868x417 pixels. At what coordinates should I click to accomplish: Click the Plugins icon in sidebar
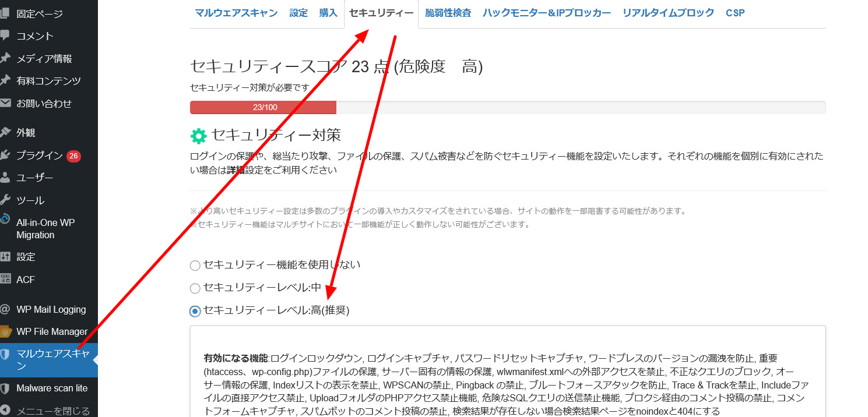[x=5, y=155]
